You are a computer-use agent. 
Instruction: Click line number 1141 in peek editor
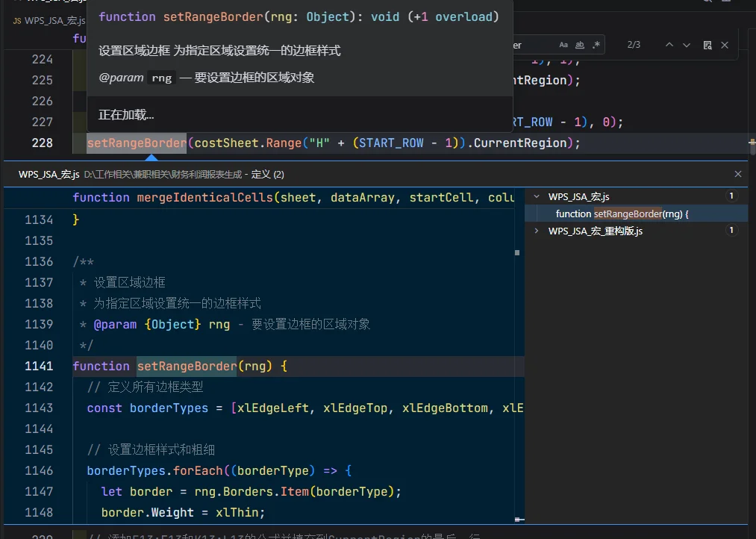[39, 367]
